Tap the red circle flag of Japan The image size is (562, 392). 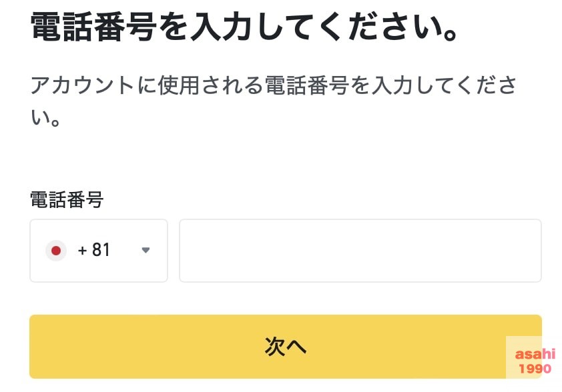coord(56,251)
